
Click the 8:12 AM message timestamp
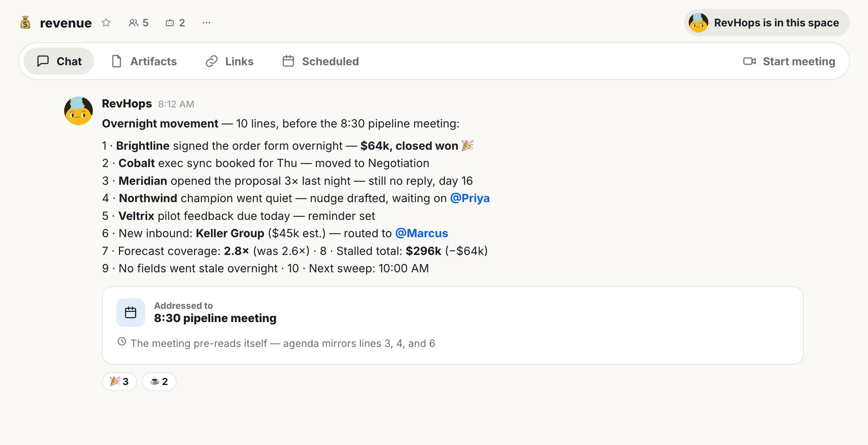(x=176, y=104)
